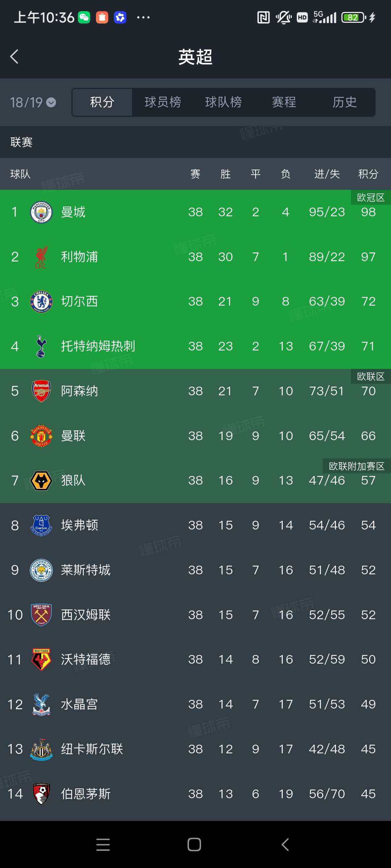Tap the Manchester City club crest

tap(41, 212)
